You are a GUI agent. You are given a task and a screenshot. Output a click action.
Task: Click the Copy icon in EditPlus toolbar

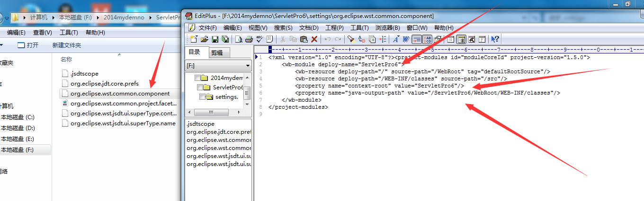tap(293, 39)
